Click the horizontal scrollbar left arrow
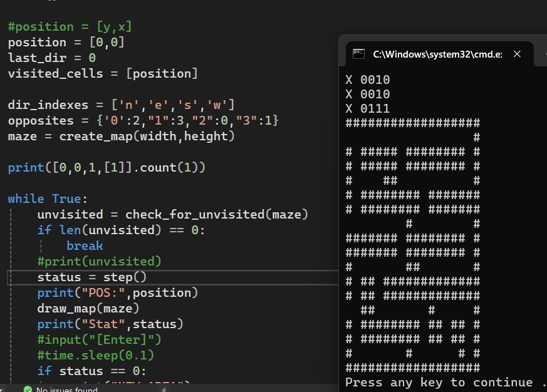The image size is (547, 392). [164, 389]
